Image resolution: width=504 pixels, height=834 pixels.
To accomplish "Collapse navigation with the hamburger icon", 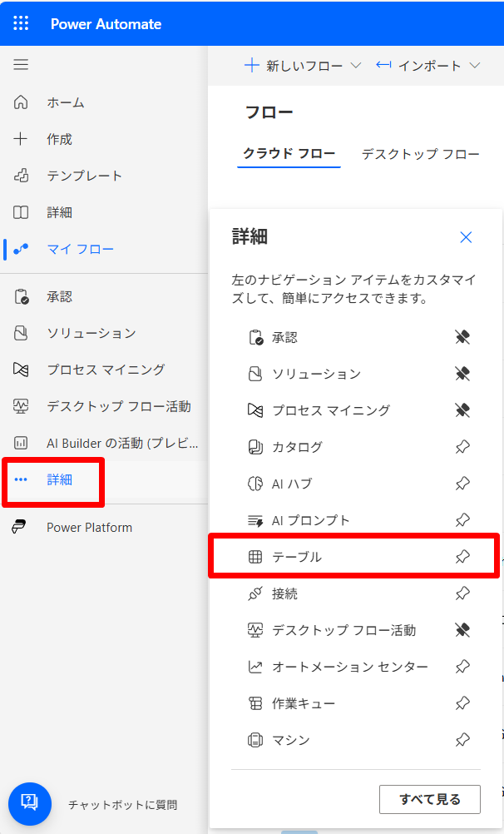I will tap(21, 65).
